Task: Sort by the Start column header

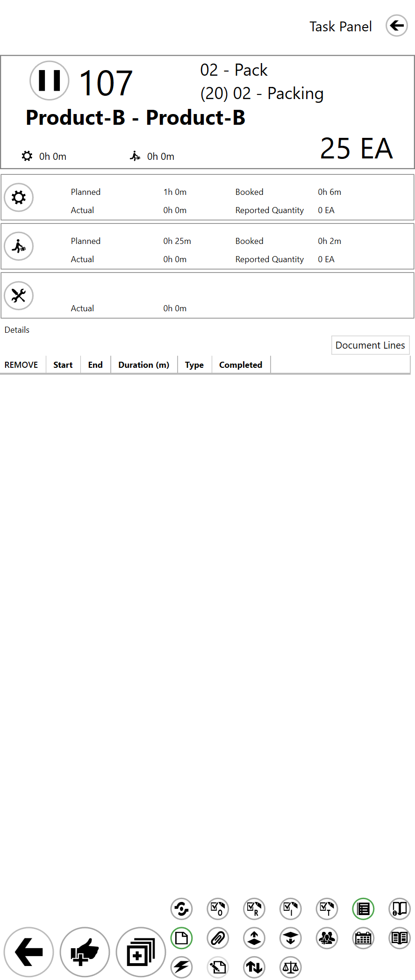Action: point(63,365)
